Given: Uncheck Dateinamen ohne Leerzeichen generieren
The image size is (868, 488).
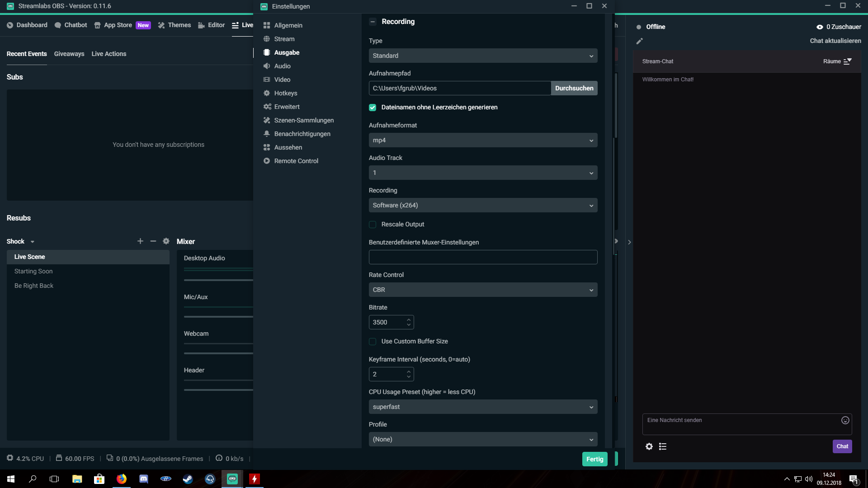Looking at the screenshot, I should coord(373,108).
